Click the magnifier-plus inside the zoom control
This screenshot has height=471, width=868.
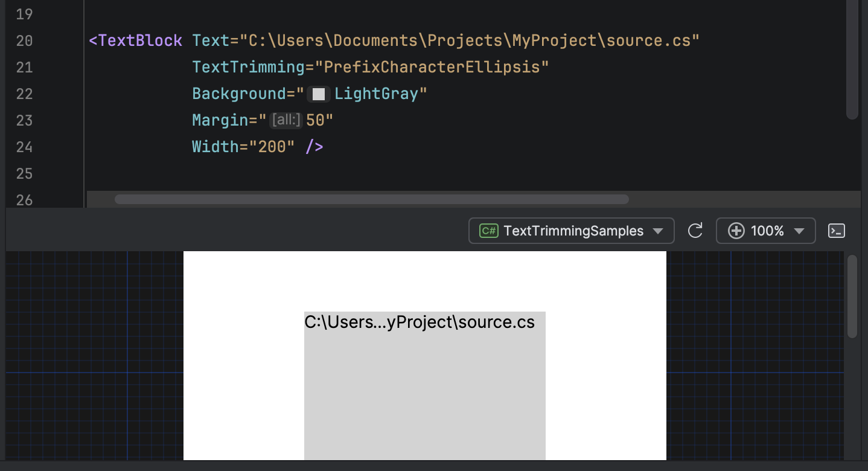736,231
